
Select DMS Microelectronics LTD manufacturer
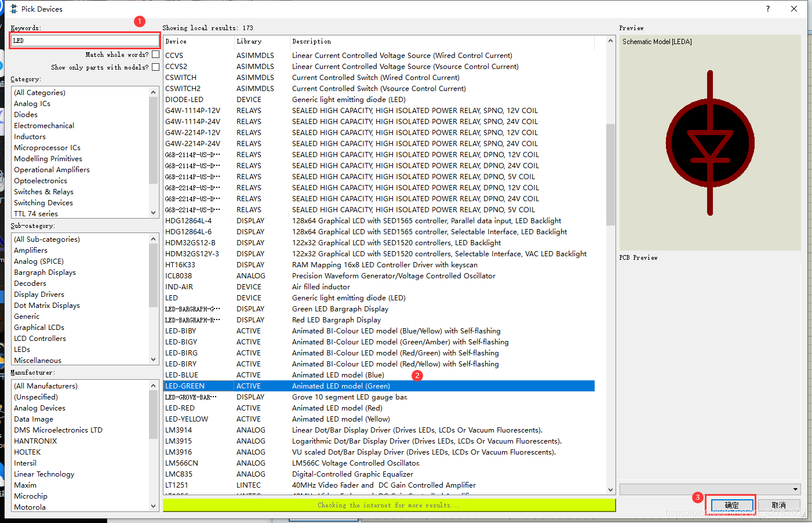(x=58, y=430)
